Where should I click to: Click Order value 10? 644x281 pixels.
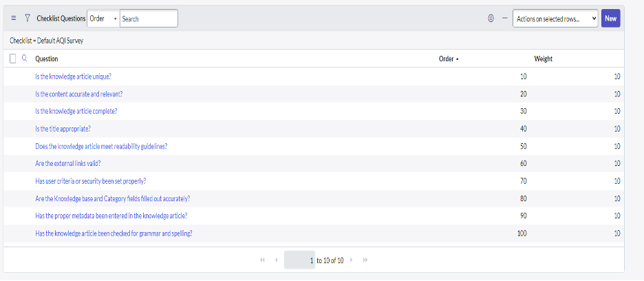[x=523, y=76]
